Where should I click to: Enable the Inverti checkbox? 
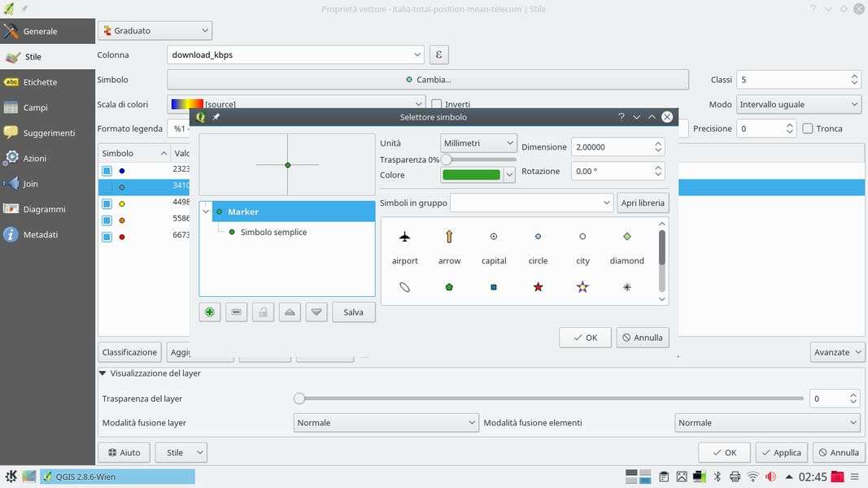(437, 104)
